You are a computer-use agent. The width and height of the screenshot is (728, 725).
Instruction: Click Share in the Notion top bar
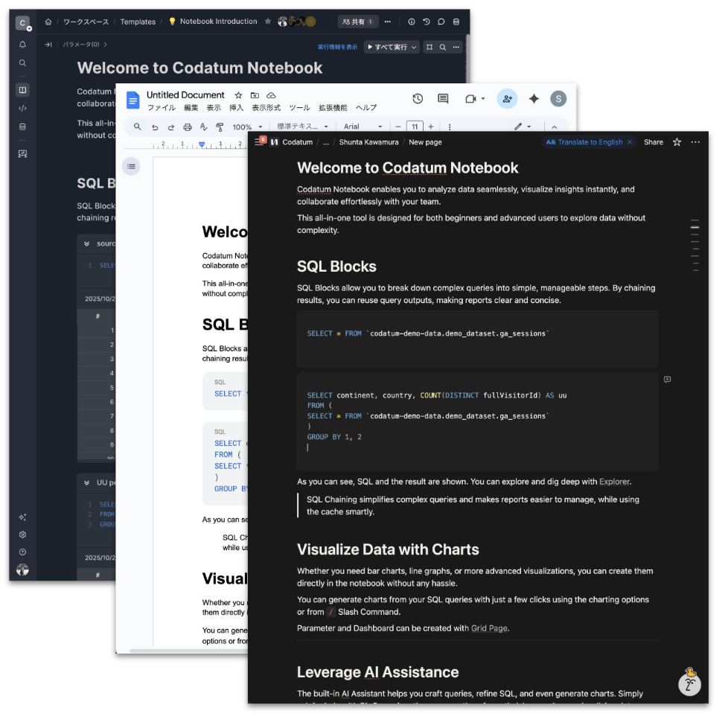pos(654,142)
